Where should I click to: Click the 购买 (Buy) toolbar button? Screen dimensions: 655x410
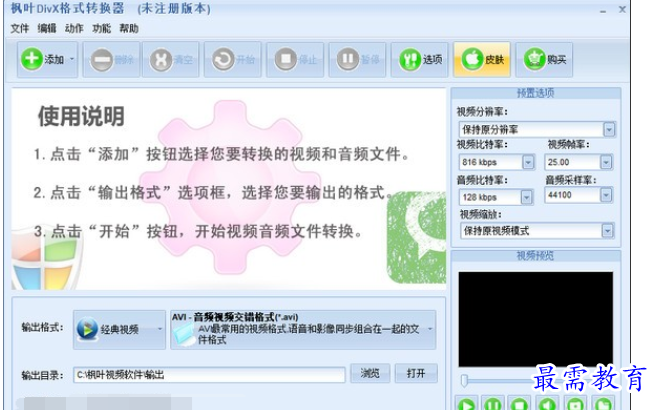point(544,59)
